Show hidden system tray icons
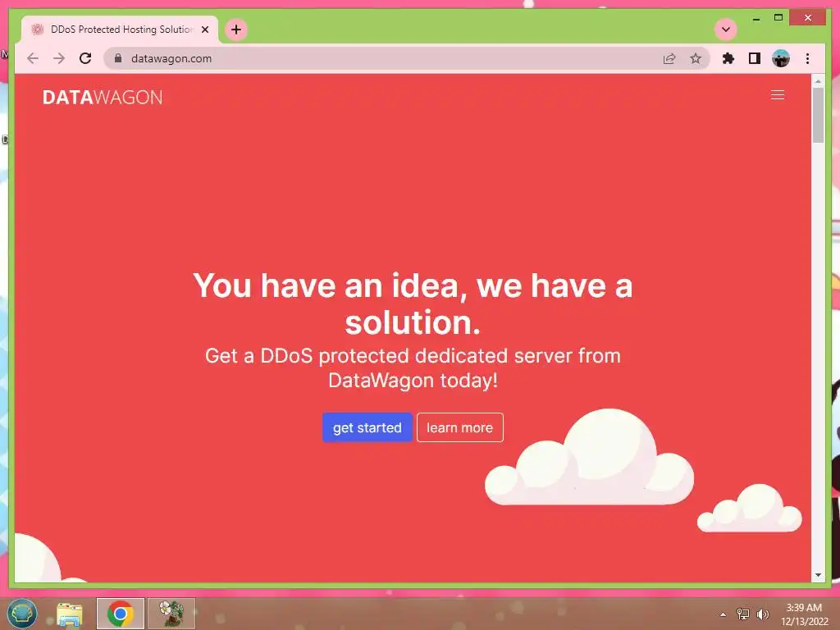 (x=723, y=614)
